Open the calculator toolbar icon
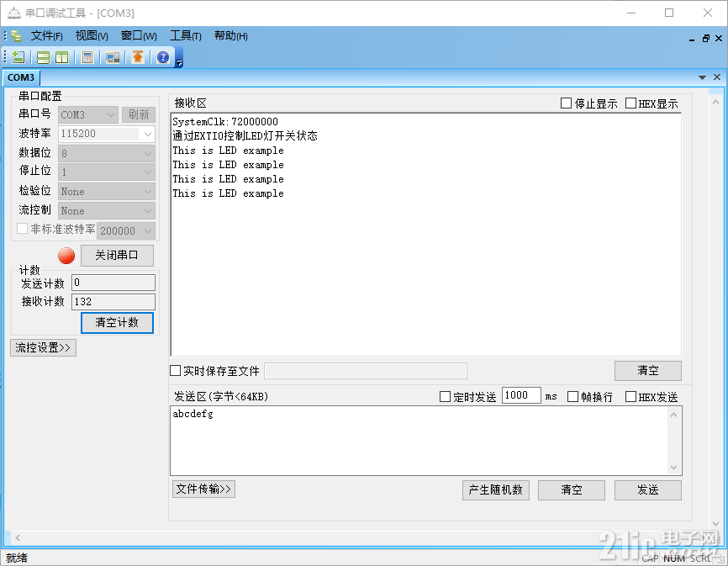728x566 pixels. point(87,57)
